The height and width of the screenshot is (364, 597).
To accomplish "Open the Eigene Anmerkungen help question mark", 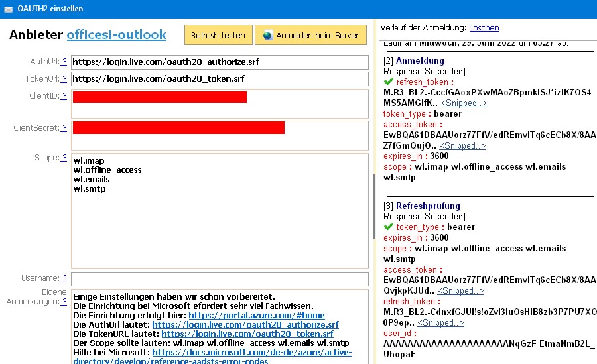I will click(x=64, y=302).
